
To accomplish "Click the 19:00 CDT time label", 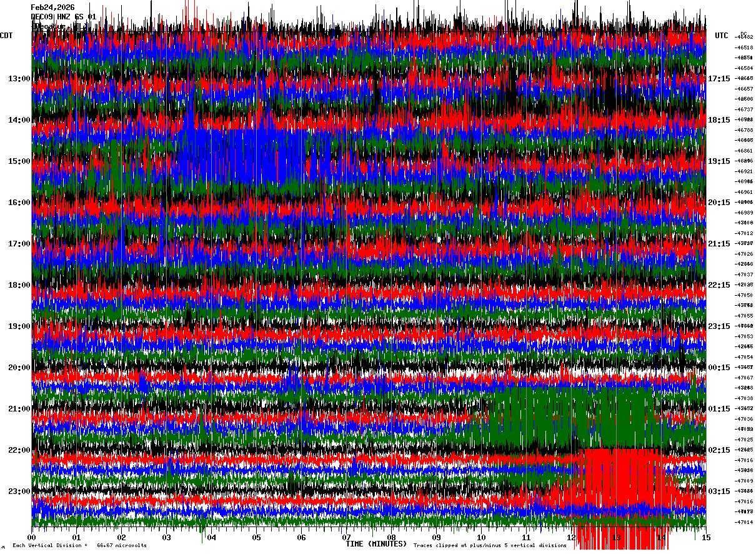I will click(19, 326).
